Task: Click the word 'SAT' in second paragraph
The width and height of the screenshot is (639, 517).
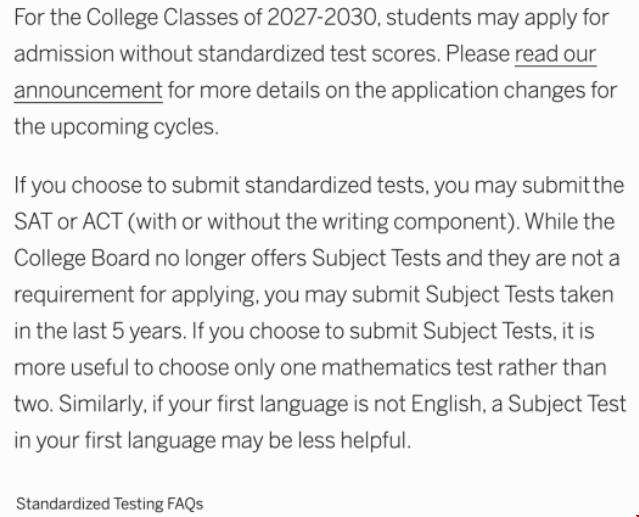Action: point(33,222)
